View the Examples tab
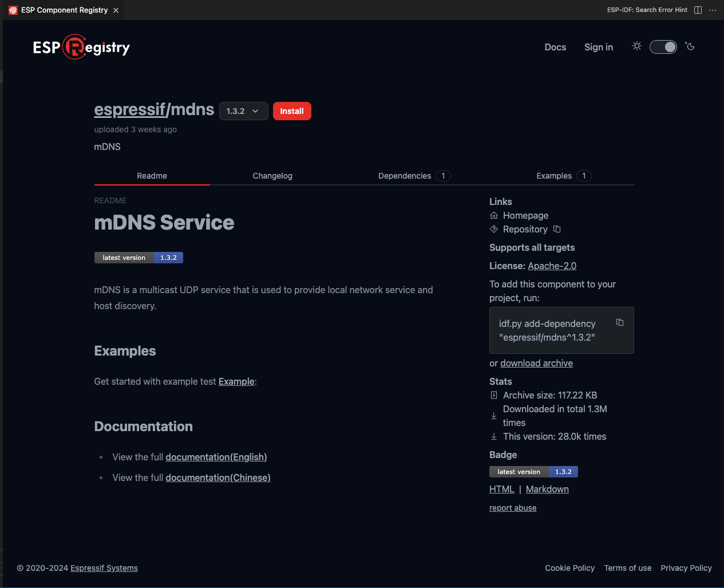Screen dimensions: 724x588 [553, 176]
